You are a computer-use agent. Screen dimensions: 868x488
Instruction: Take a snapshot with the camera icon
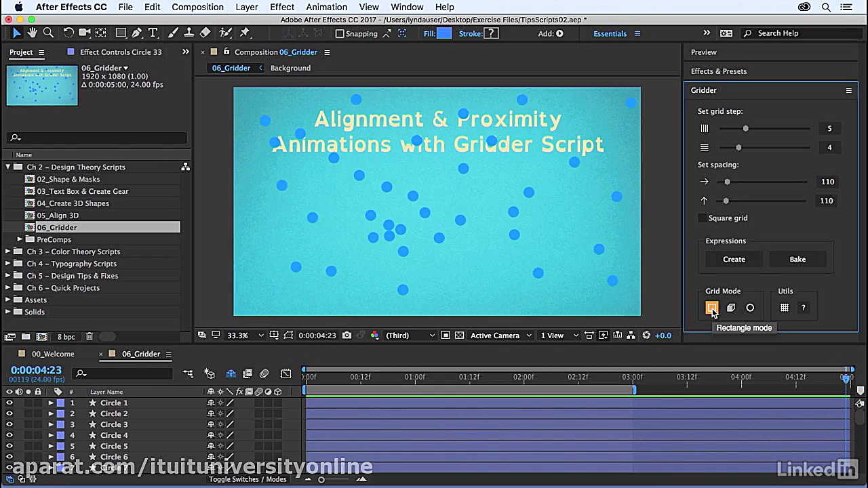[x=347, y=335]
